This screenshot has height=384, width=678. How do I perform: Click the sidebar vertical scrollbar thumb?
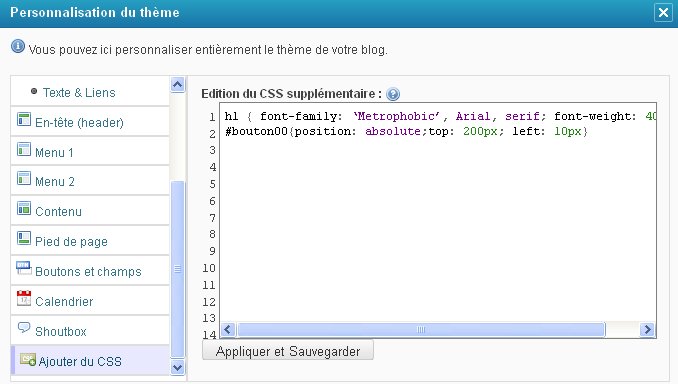178,269
